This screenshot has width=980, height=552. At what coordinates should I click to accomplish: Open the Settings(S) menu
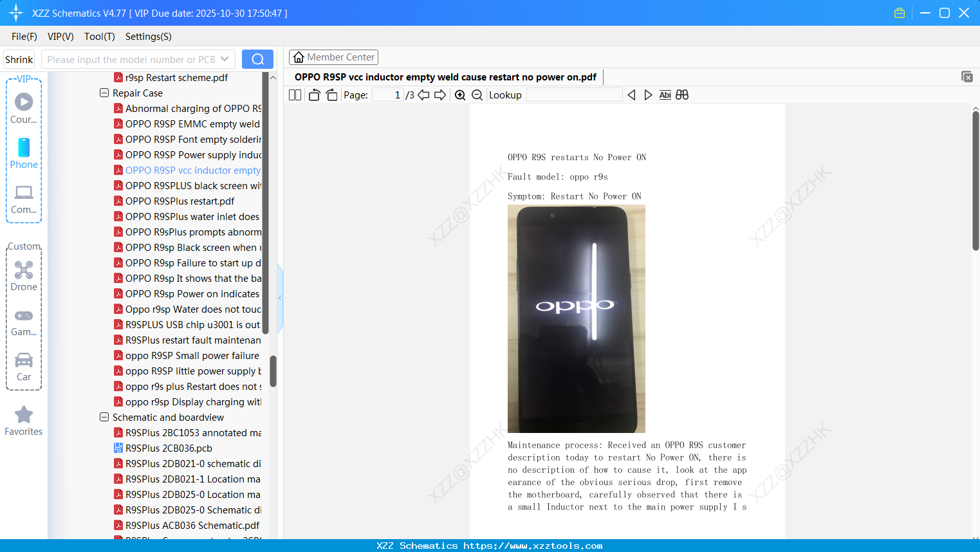[149, 37]
